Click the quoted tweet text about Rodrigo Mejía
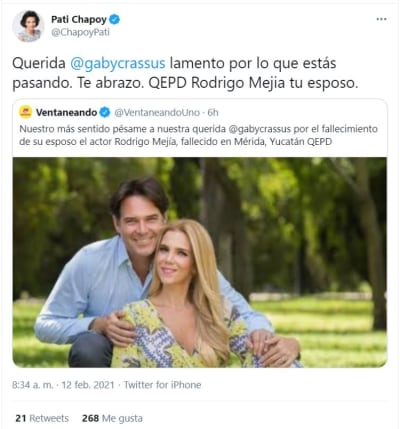Viewport: 400px width, 429px height. click(198, 135)
